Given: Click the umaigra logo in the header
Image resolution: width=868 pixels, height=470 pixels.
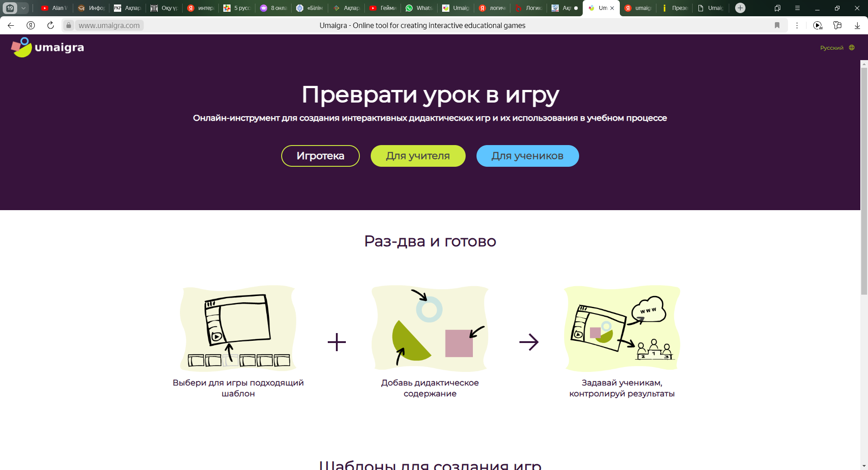Looking at the screenshot, I should click(x=47, y=47).
